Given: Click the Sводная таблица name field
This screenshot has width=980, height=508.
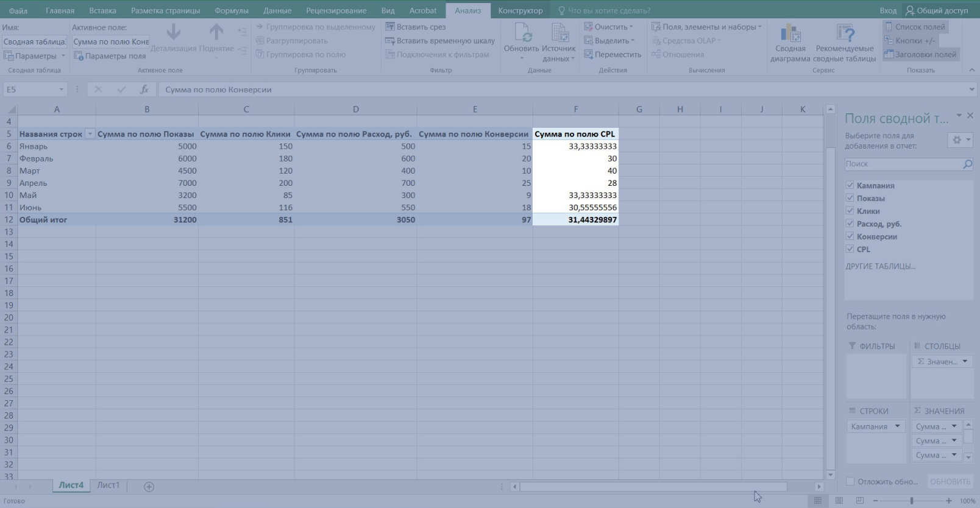Looking at the screenshot, I should pyautogui.click(x=34, y=41).
